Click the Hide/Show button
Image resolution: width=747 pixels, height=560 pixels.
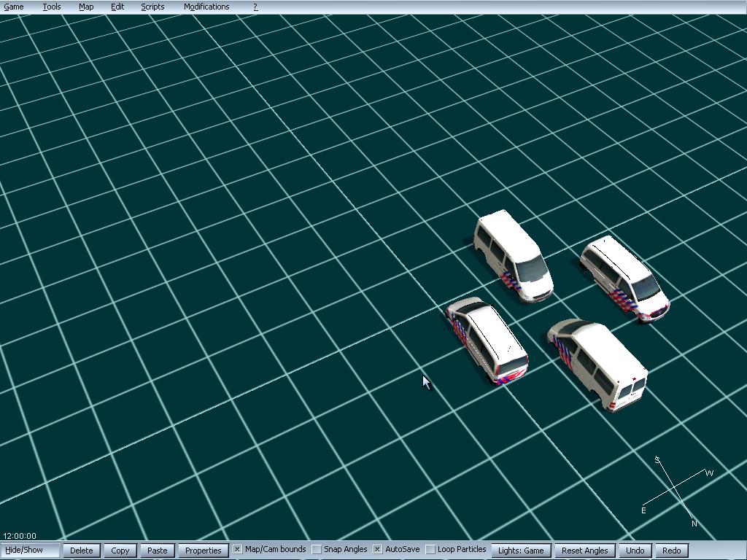point(30,550)
